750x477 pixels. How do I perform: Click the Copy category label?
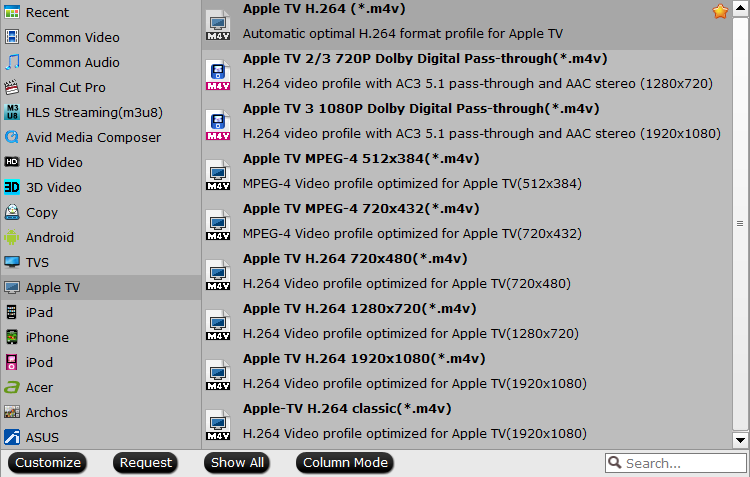42,212
